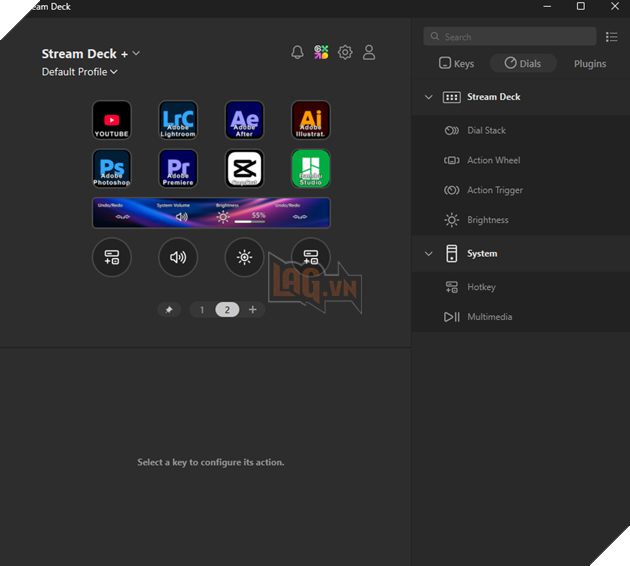Close the Stream Deck window

pos(615,6)
